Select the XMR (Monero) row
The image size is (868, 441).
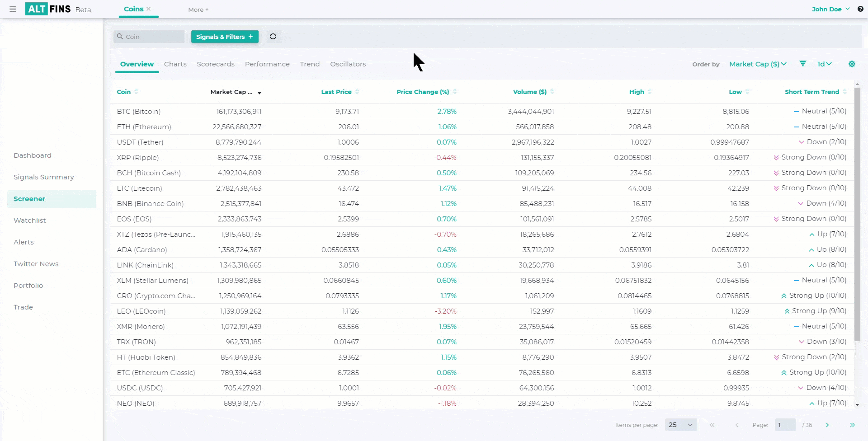(482, 327)
